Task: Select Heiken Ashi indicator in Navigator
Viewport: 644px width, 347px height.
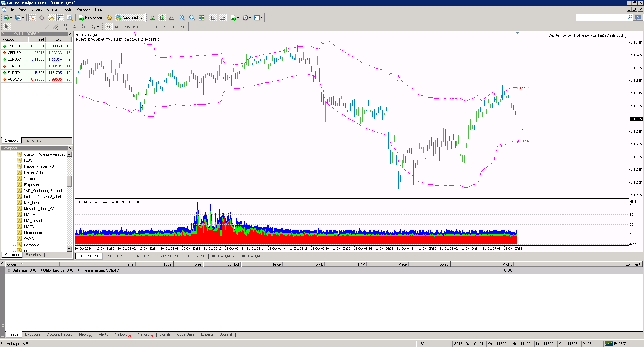Action: [x=34, y=172]
